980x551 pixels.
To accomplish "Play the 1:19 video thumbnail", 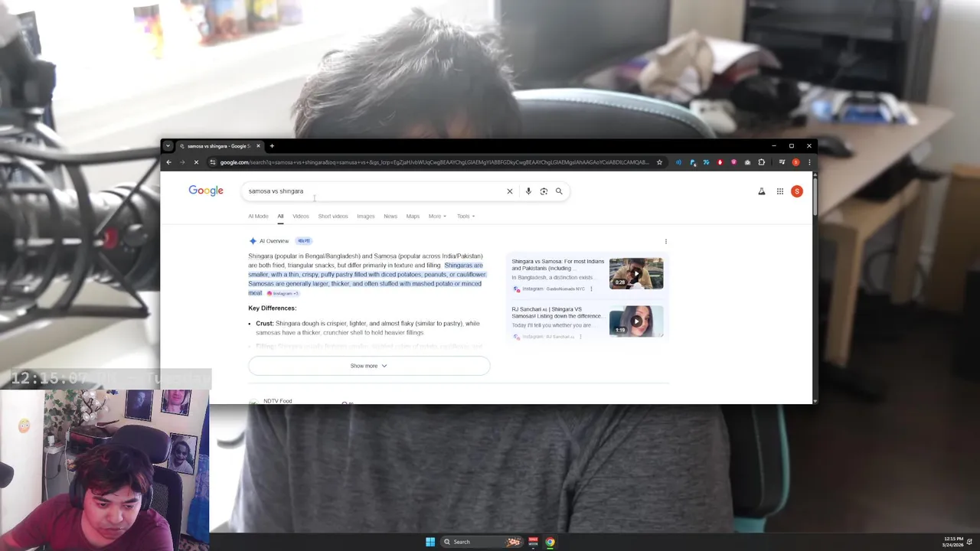I will click(x=636, y=321).
